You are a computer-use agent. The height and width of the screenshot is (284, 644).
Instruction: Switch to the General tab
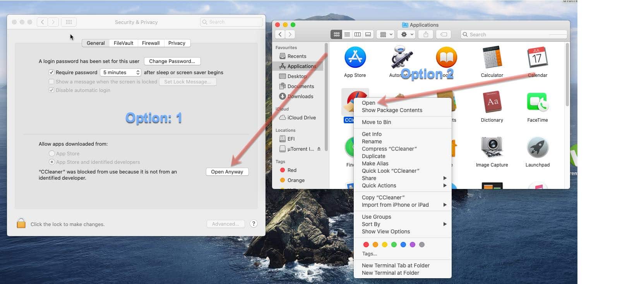(96, 43)
